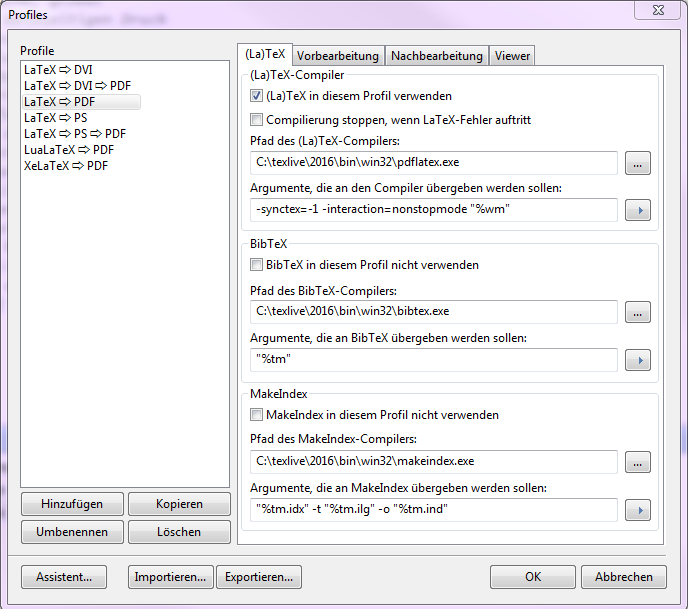
Task: Click Exportieren... to export profiles
Action: click(259, 577)
